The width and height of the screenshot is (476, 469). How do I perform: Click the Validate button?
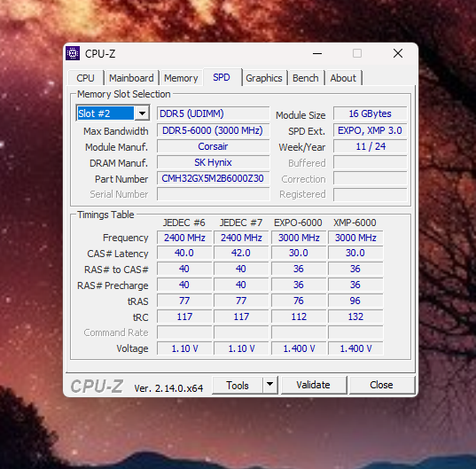tap(313, 385)
